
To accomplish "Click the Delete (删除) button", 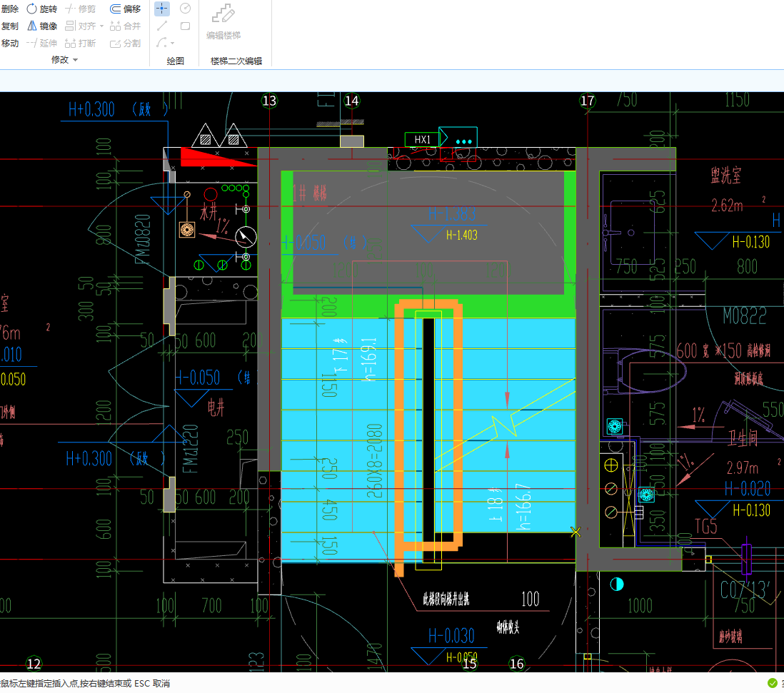I will click(x=10, y=9).
